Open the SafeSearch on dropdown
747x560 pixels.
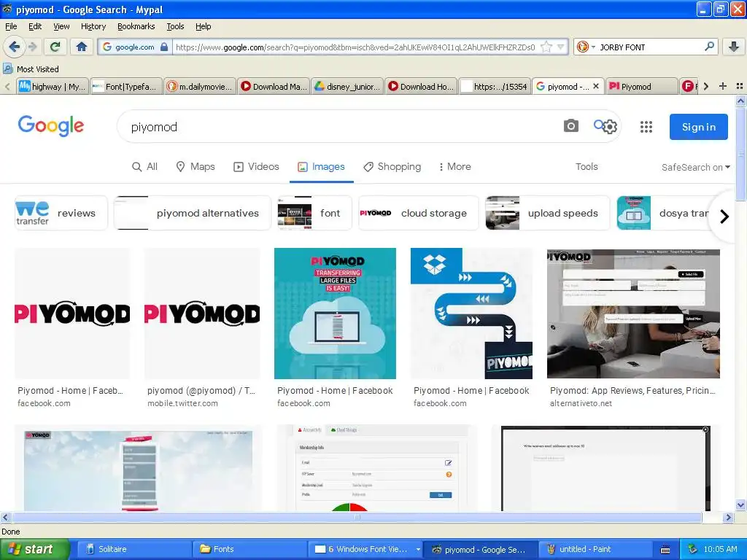pos(695,167)
